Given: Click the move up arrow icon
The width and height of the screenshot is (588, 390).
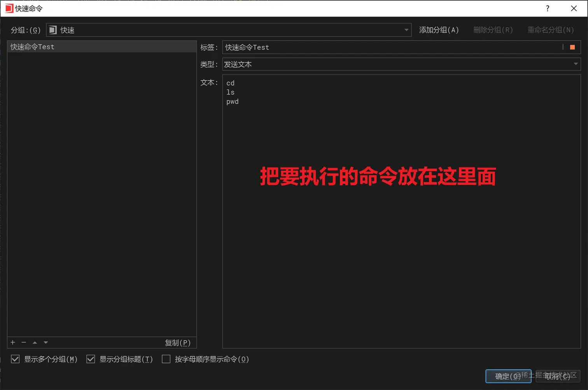Looking at the screenshot, I should click(x=35, y=342).
